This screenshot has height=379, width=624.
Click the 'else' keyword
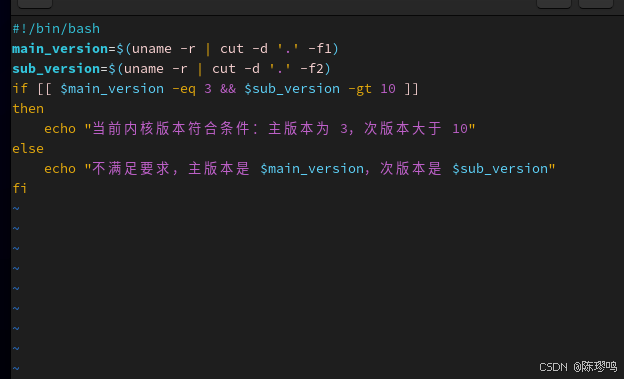[28, 148]
